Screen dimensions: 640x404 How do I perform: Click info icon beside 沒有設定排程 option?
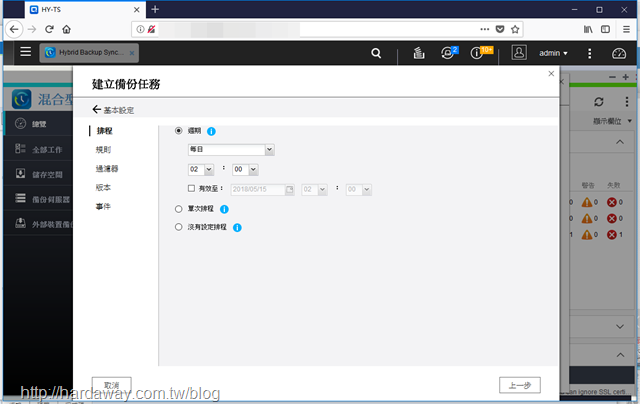(237, 228)
